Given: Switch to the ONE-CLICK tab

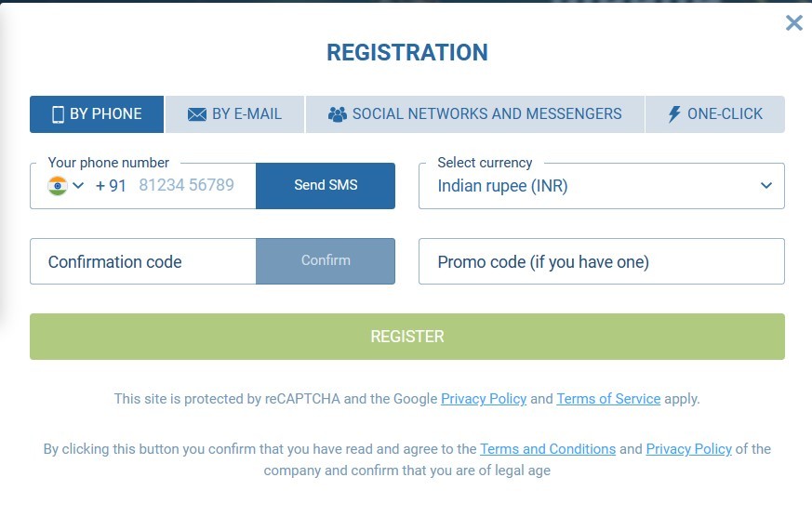Looking at the screenshot, I should tap(715, 114).
